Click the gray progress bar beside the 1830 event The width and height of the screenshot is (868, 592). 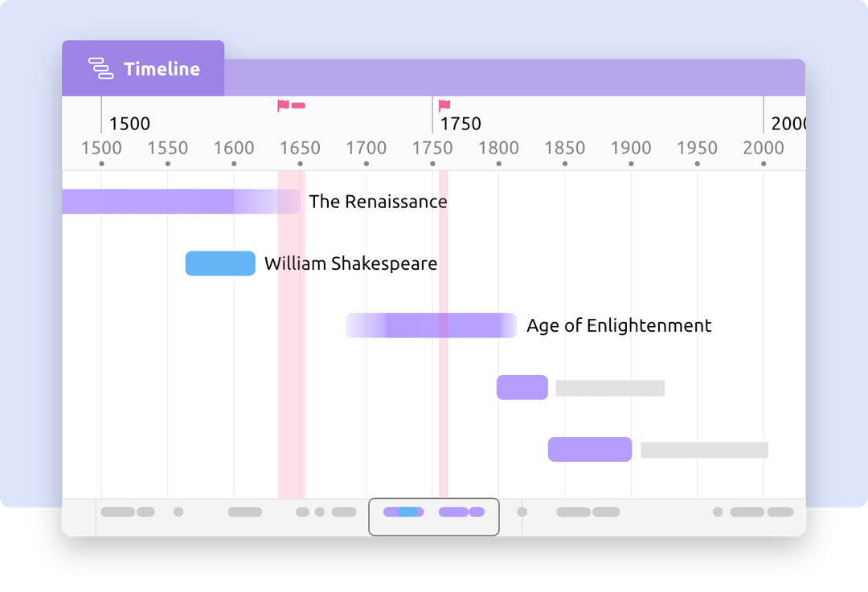tap(609, 387)
